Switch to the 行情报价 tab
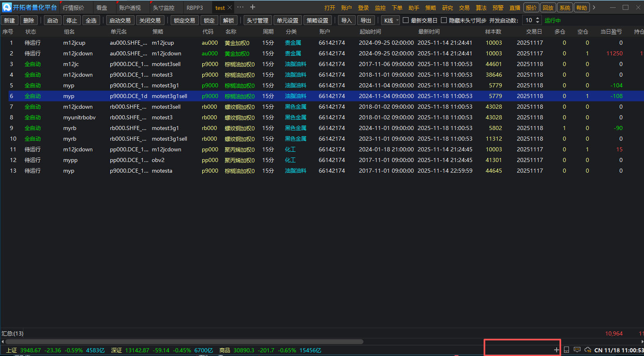 click(x=73, y=8)
